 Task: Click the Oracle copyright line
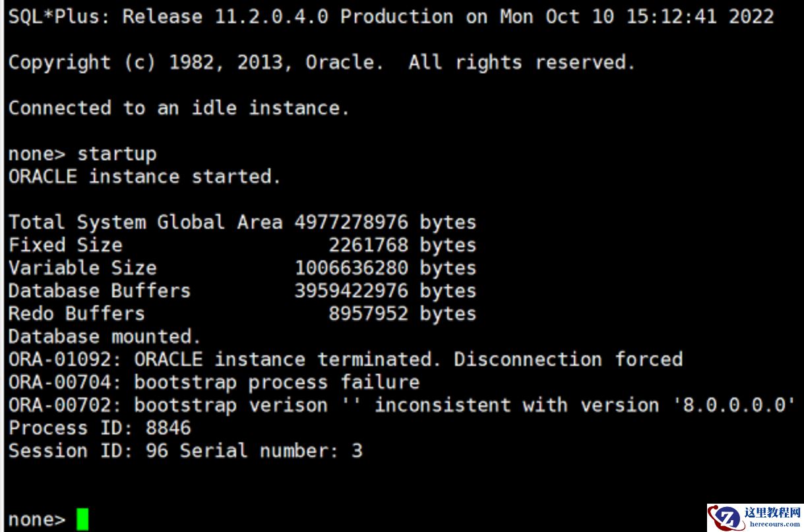(322, 63)
